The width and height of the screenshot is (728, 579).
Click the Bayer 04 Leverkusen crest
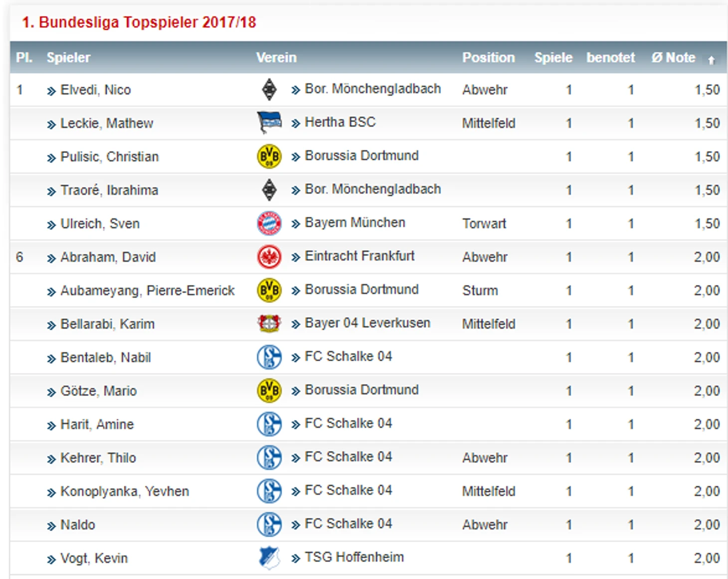coord(269,323)
